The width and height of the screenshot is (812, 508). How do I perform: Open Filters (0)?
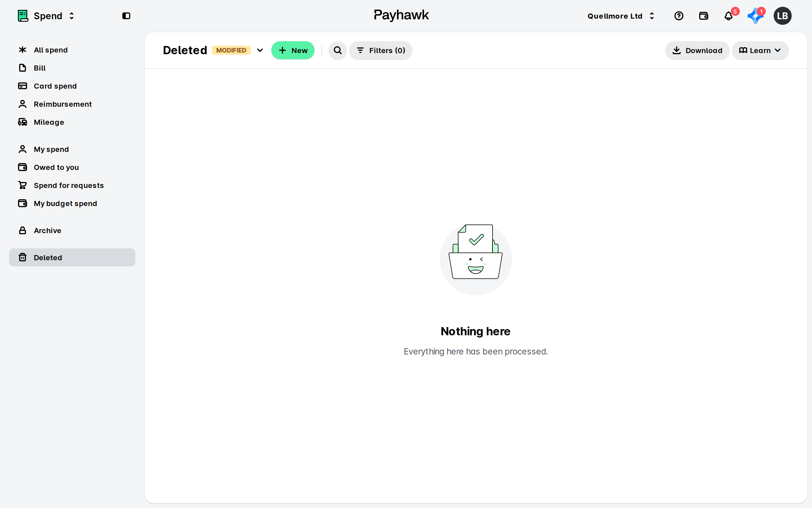click(381, 51)
